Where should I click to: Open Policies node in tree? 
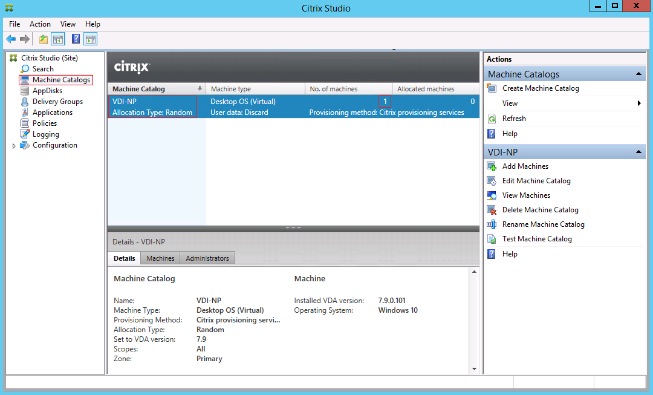coord(45,123)
